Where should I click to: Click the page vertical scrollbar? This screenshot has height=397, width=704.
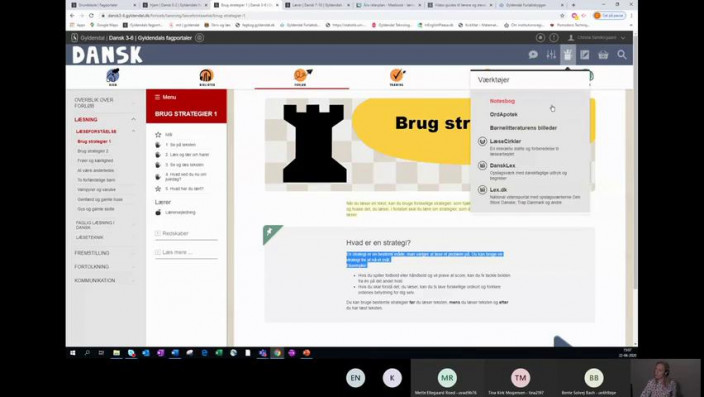click(x=635, y=180)
